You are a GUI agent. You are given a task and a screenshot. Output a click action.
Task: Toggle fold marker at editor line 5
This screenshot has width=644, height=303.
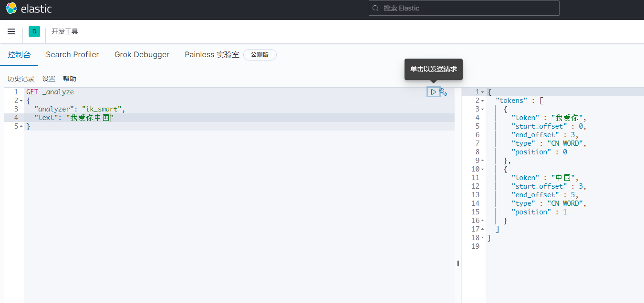pyautogui.click(x=21, y=126)
